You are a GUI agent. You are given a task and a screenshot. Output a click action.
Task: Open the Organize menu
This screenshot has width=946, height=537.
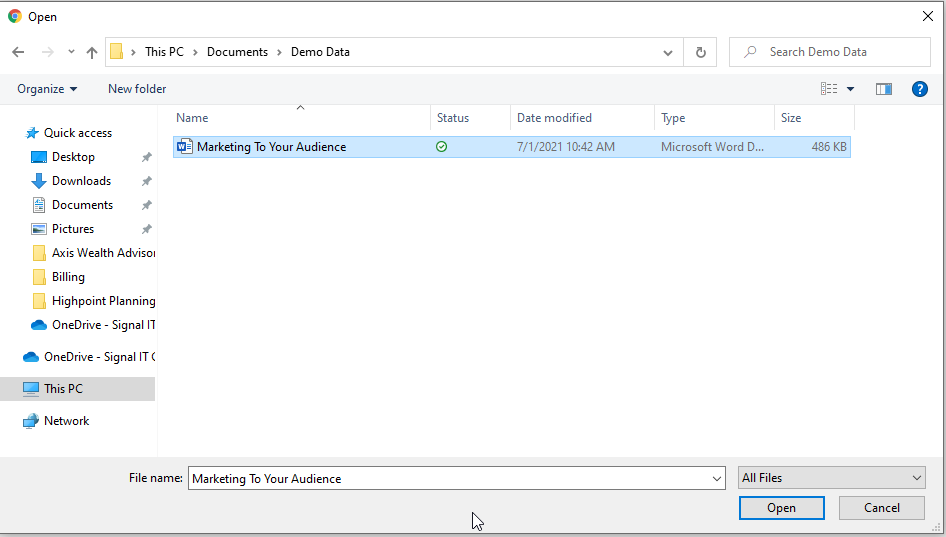point(47,89)
